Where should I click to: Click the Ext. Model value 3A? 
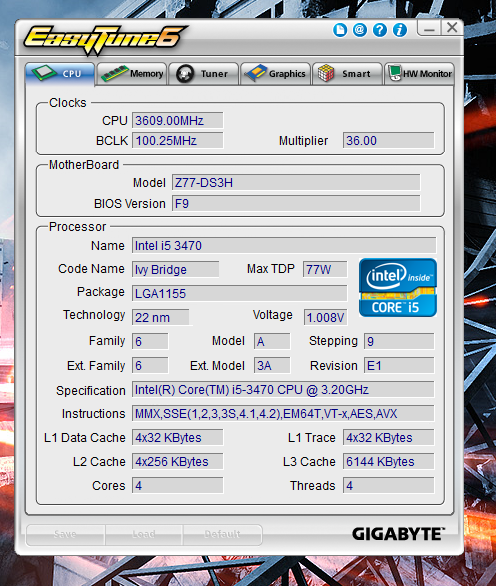[272, 365]
